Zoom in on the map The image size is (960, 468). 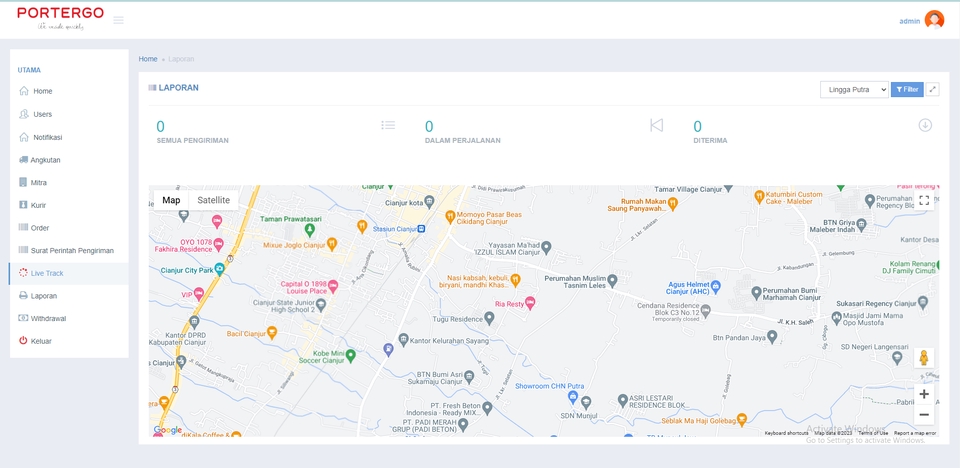tap(924, 394)
